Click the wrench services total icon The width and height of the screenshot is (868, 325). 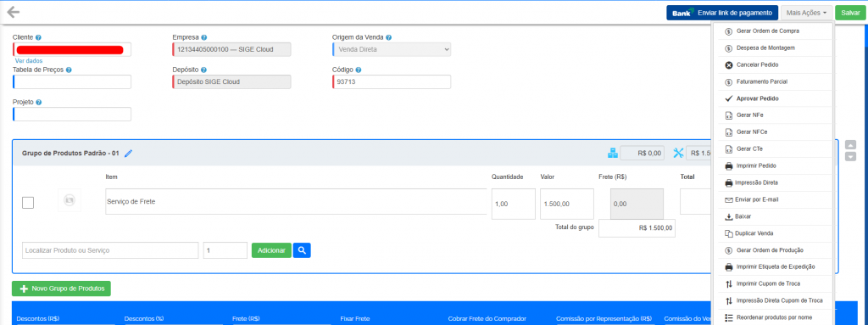coord(679,153)
